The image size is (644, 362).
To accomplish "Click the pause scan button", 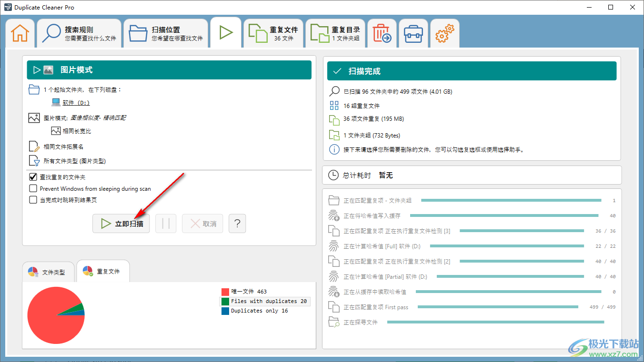I will 166,224.
